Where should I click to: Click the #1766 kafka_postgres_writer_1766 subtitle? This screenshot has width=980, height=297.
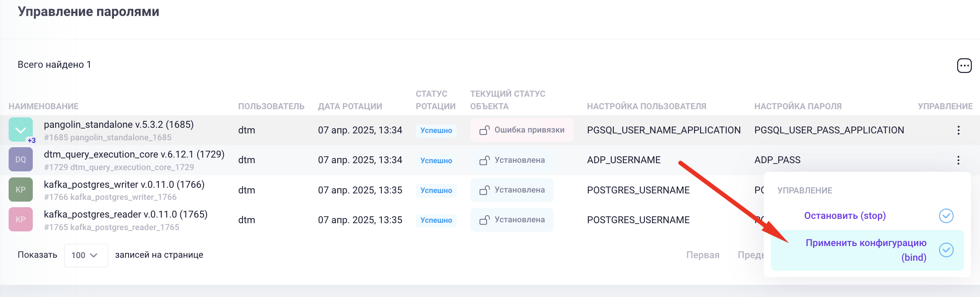(x=110, y=197)
